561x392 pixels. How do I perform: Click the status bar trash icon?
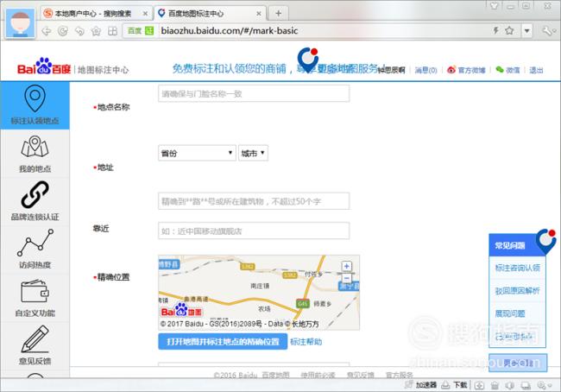pos(495,385)
